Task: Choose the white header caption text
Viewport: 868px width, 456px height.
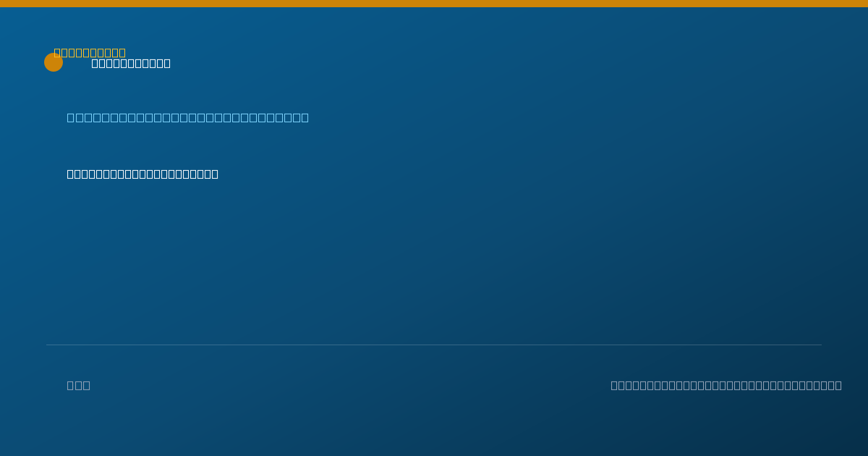Action: pyautogui.click(x=131, y=64)
